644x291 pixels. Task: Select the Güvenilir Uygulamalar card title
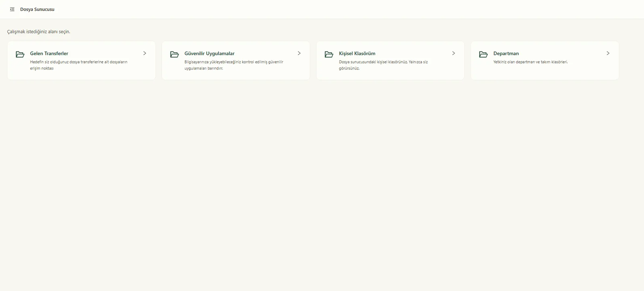[x=209, y=53]
